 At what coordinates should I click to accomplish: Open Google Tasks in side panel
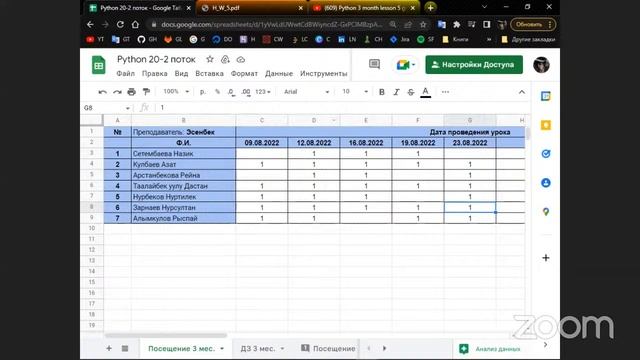546,154
